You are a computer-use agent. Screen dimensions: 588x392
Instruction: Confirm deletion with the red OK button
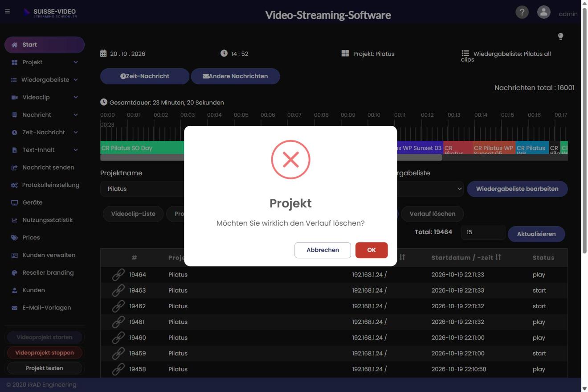(372, 250)
